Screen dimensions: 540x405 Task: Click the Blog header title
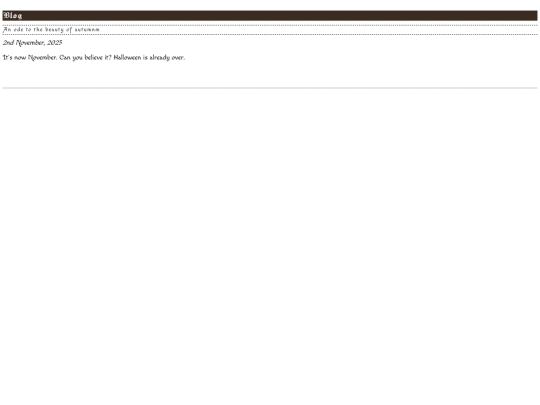click(x=12, y=15)
